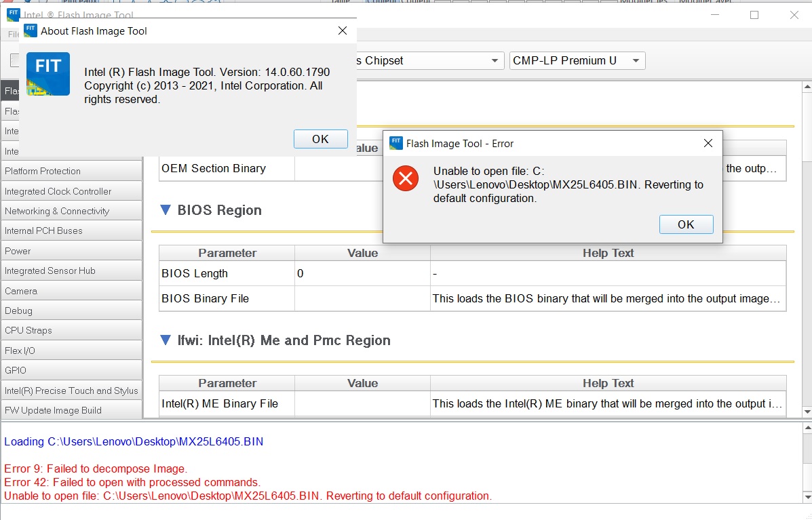Close the About Flash Image Tool dialog
The image size is (812, 520).
coord(343,31)
